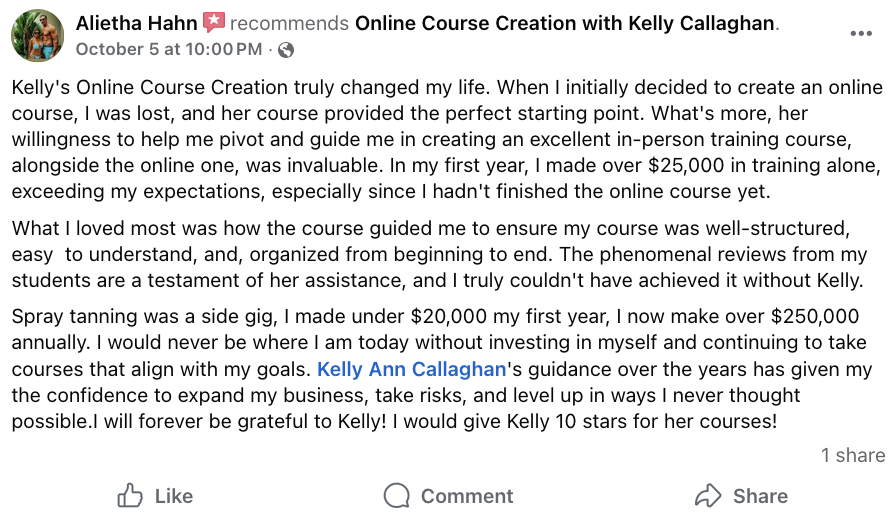Screen dimensions: 896x524
Task: Click the thumbs-up Like icon
Action: point(131,495)
